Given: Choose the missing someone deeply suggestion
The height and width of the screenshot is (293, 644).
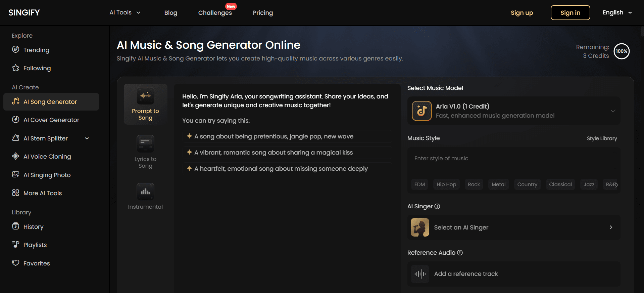Looking at the screenshot, I should click(287, 169).
